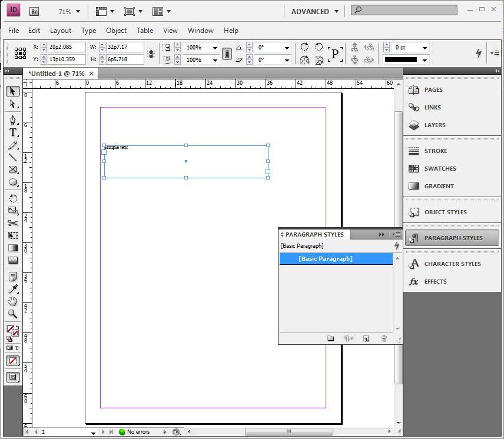Open the Table menu

145,31
